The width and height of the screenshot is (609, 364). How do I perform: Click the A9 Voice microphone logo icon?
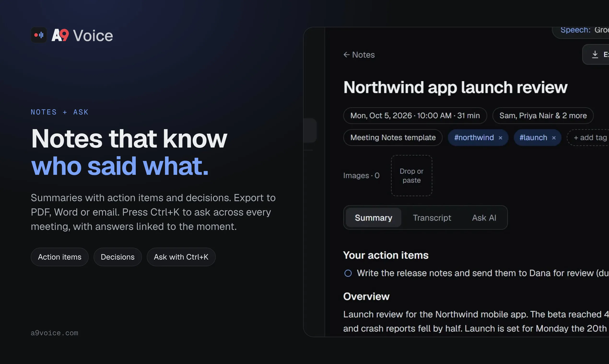point(39,35)
